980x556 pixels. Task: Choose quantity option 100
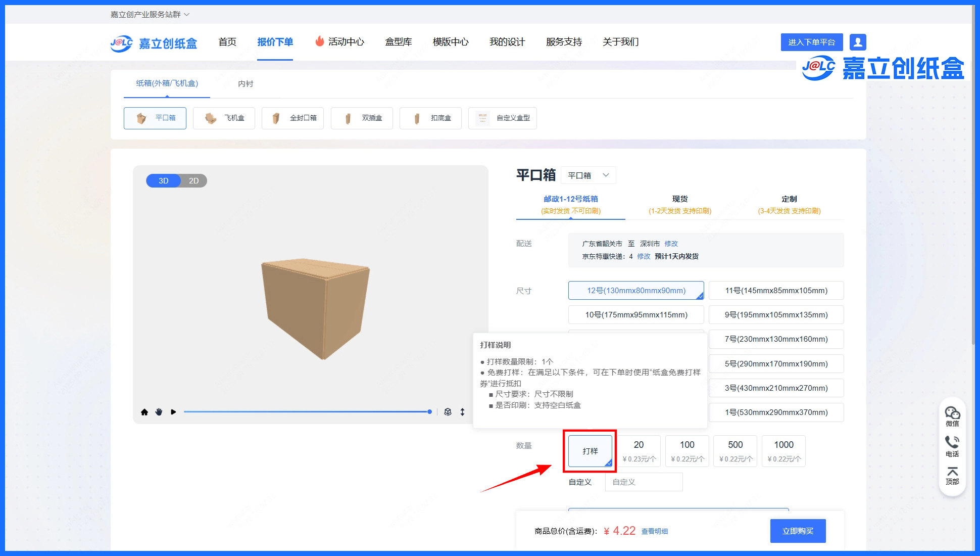(687, 451)
